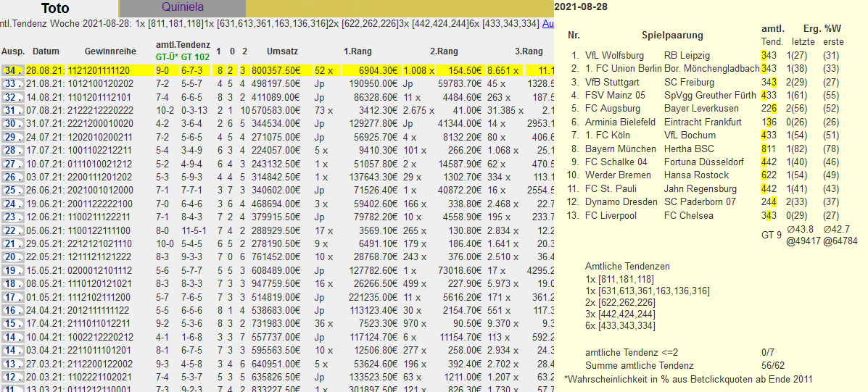Select winning row 2212121021110
Screen dimensions: 868x392
click(102, 243)
